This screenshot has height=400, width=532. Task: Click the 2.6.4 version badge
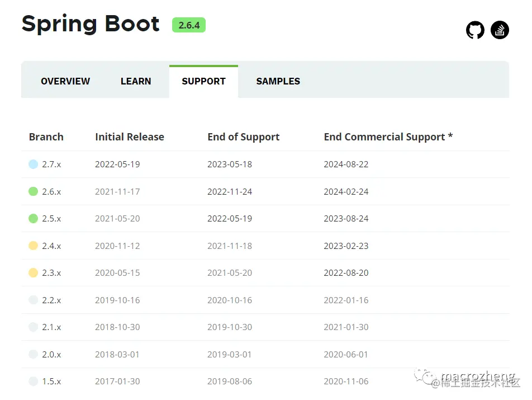pyautogui.click(x=189, y=25)
